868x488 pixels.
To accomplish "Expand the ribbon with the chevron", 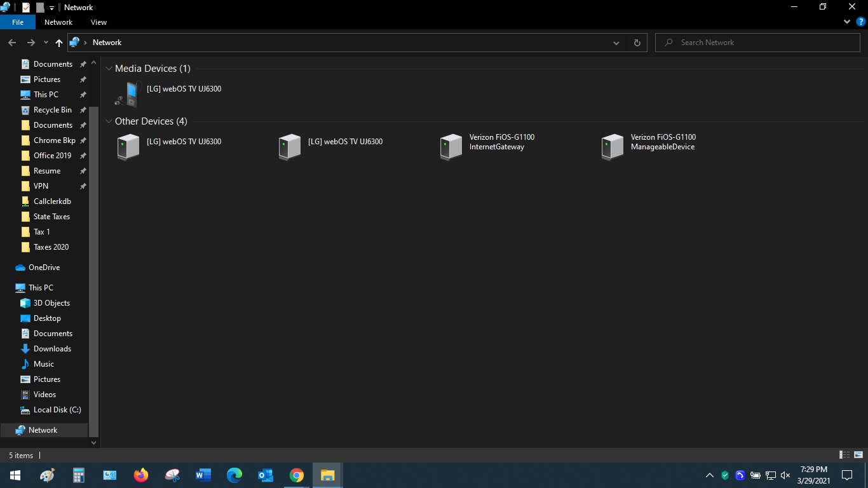I will [x=847, y=22].
